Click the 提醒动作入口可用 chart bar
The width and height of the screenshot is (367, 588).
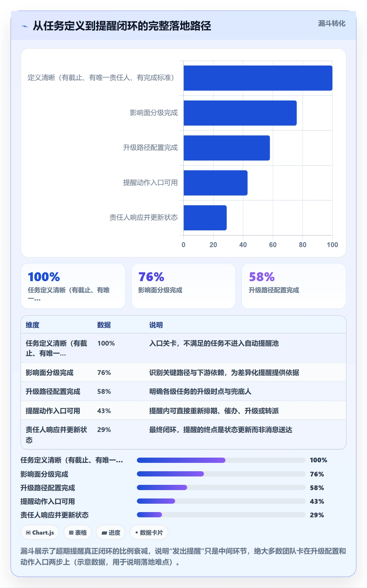[x=215, y=183]
